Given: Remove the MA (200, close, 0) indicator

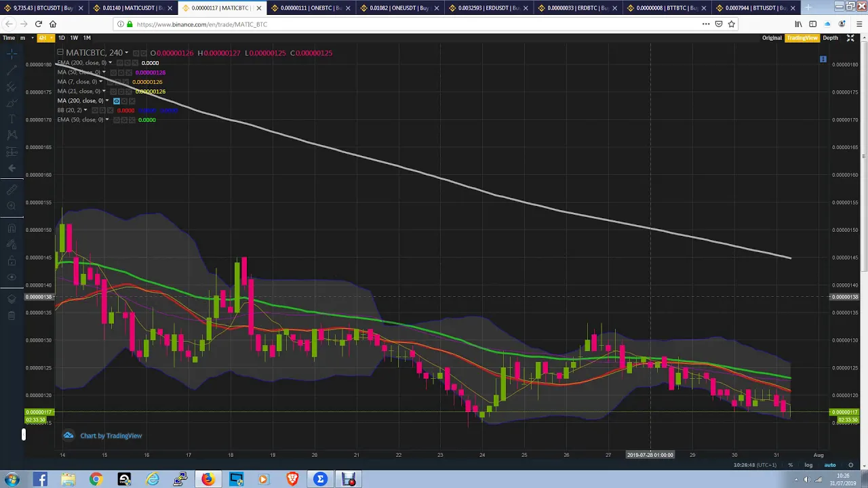Looking at the screenshot, I should [x=132, y=101].
